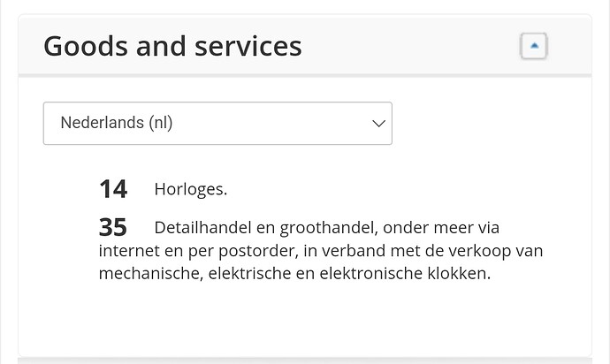Collapse the Goods and services panel

tap(534, 46)
